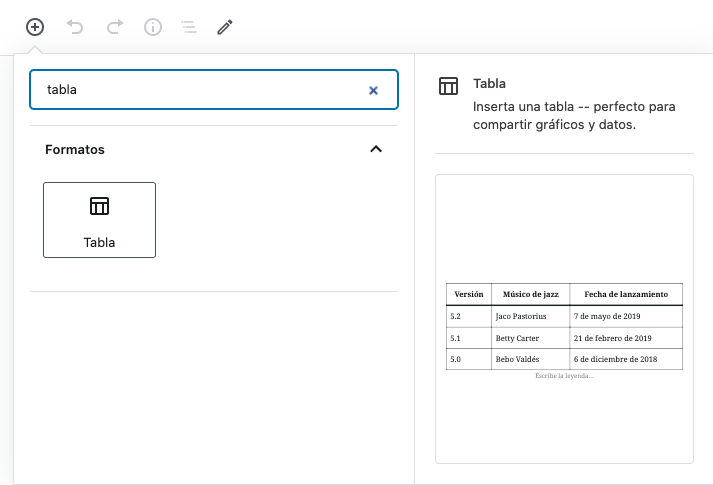Click the 'Versión' header in preview table
713x485 pixels.
tap(469, 295)
